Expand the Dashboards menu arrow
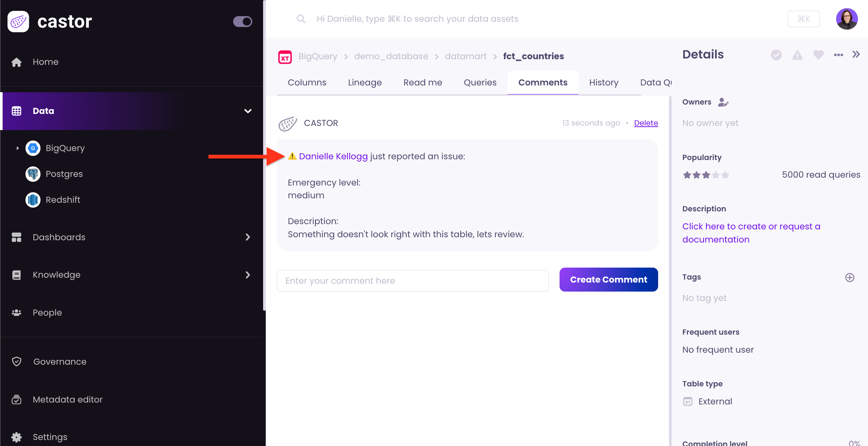The width and height of the screenshot is (868, 446). pyautogui.click(x=248, y=237)
